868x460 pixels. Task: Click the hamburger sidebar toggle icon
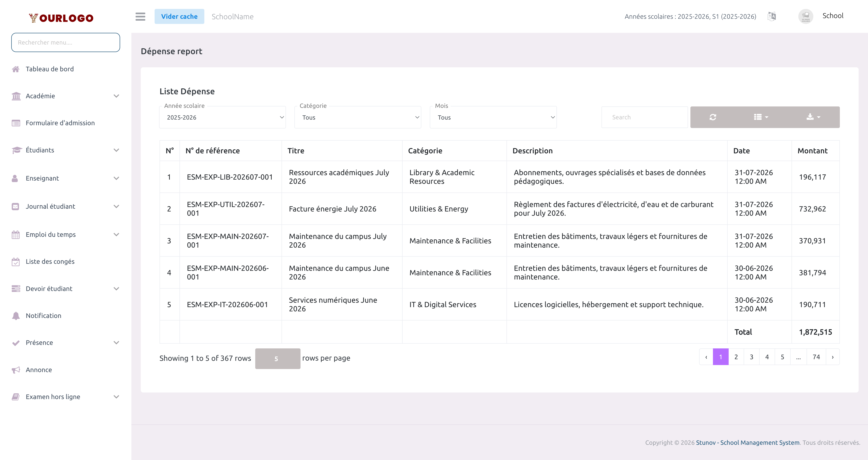point(140,16)
